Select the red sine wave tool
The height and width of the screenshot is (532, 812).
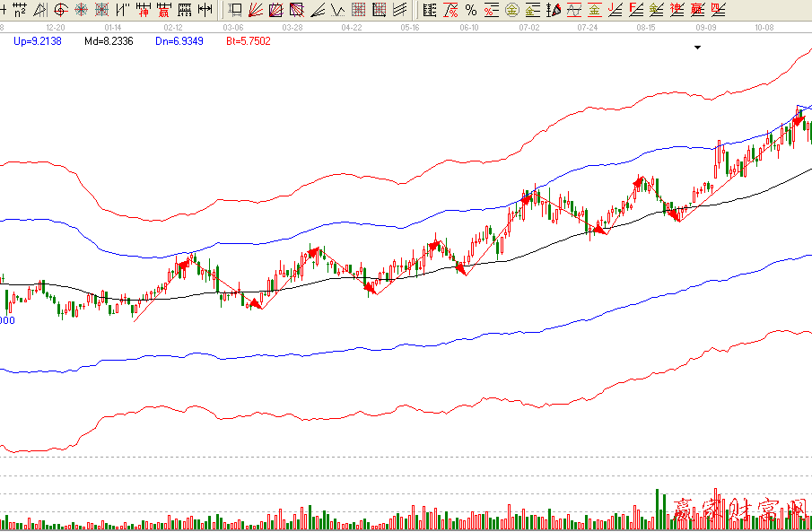coord(574,10)
